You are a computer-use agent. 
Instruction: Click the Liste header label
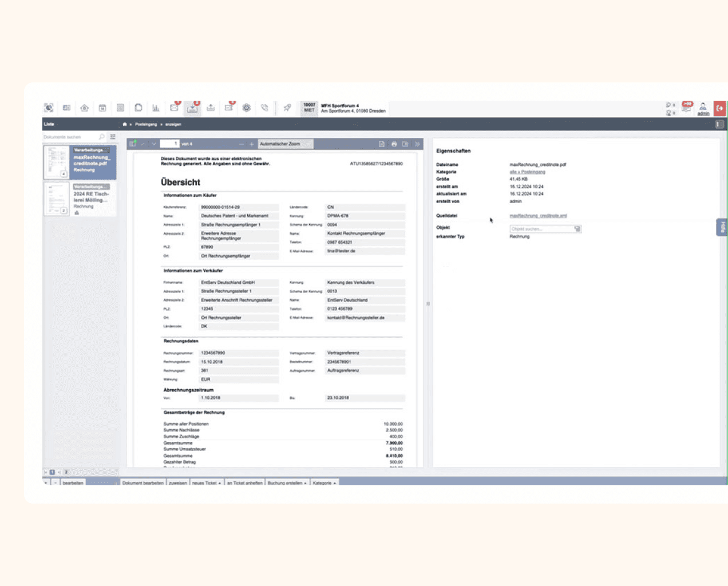[x=49, y=124]
